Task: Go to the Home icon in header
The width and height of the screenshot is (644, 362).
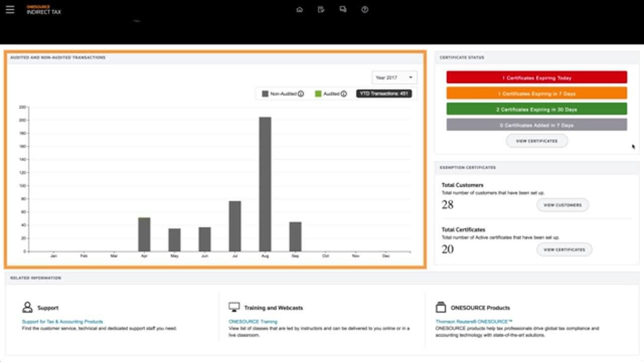Action: click(299, 10)
